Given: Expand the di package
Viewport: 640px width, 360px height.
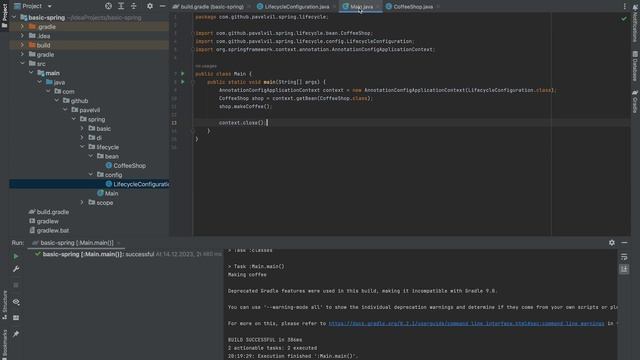Looking at the screenshot, I should point(82,138).
